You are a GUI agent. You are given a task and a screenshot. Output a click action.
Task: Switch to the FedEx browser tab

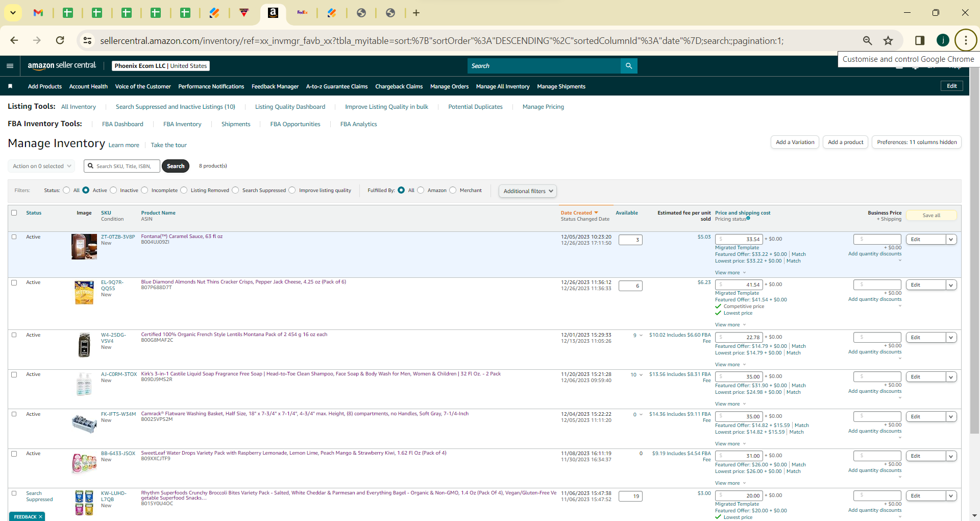302,13
